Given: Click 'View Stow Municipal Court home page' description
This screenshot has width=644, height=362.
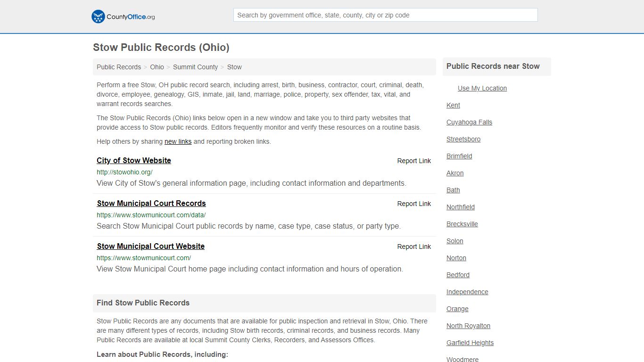Looking at the screenshot, I should point(250,269).
